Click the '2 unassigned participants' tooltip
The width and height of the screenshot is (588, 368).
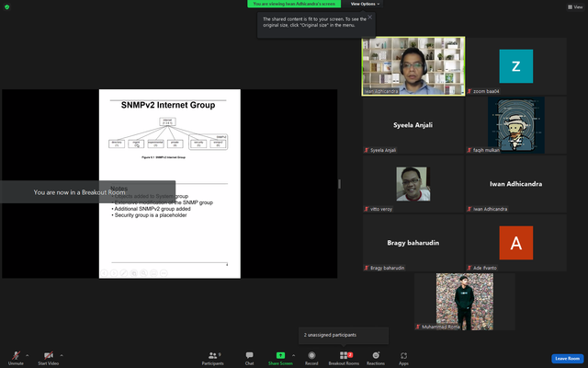click(344, 335)
